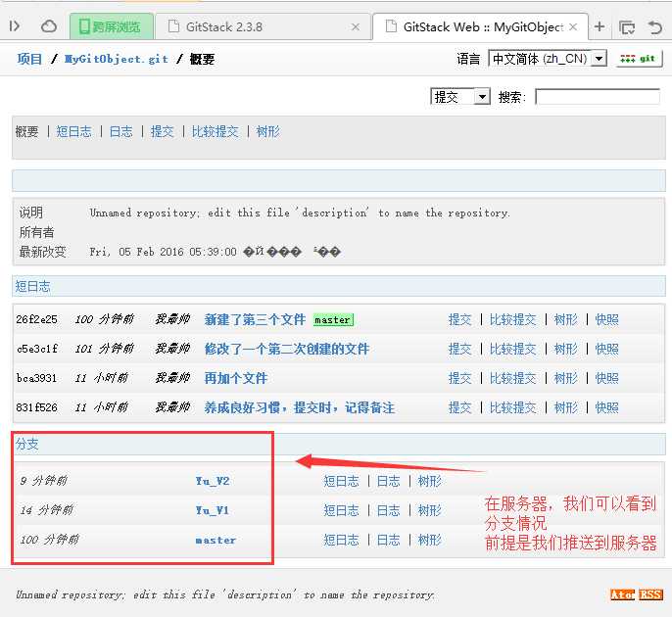Click 提交 link for commit 831f526
The height and width of the screenshot is (617, 672).
tap(459, 407)
